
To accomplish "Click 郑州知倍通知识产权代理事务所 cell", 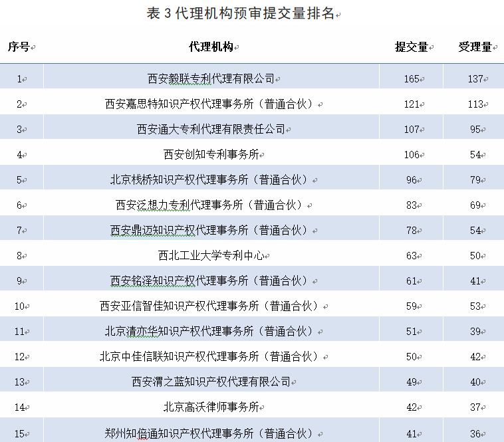I will point(211,433).
